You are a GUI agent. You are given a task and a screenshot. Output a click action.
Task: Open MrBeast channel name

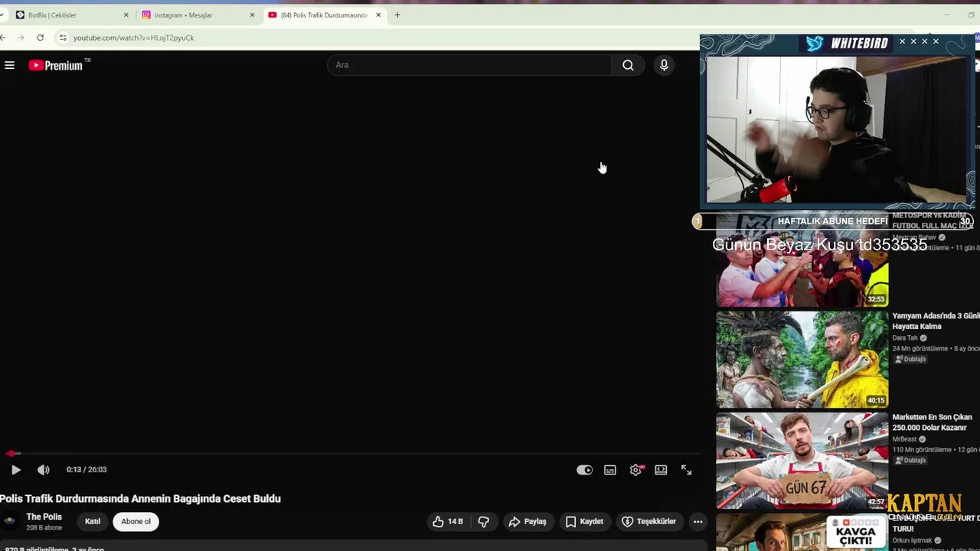click(x=904, y=439)
